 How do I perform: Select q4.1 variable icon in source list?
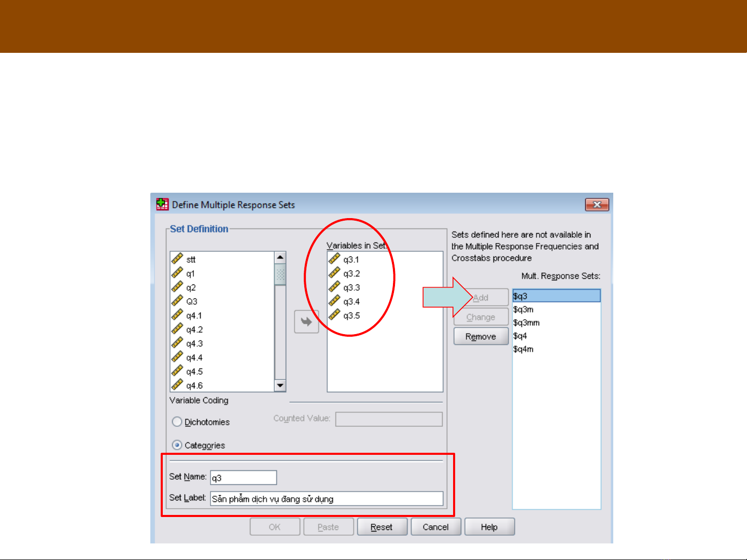(x=177, y=315)
